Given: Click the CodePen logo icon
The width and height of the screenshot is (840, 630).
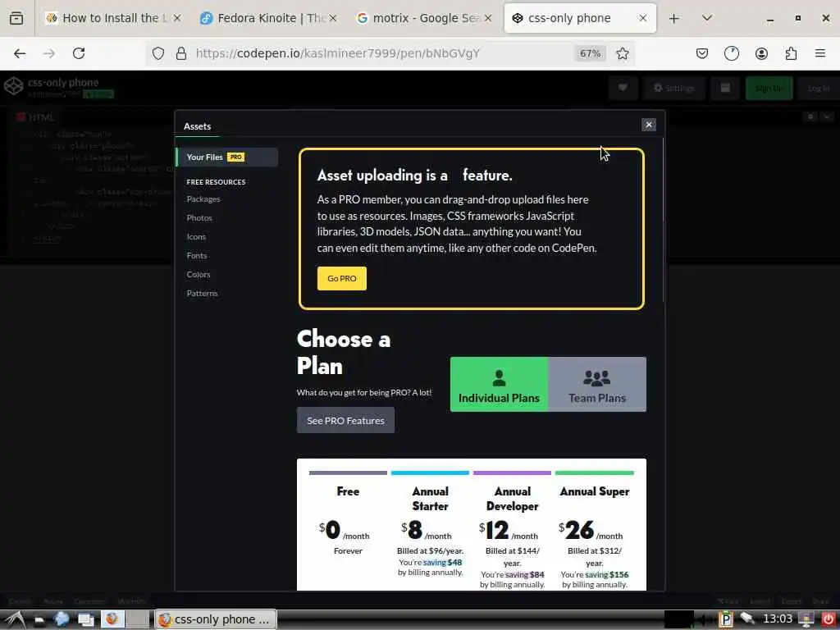Looking at the screenshot, I should [13, 85].
